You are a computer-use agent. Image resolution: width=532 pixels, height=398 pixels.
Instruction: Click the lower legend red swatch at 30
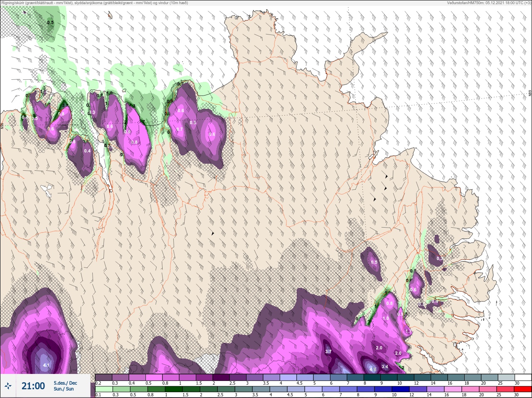click(x=523, y=389)
